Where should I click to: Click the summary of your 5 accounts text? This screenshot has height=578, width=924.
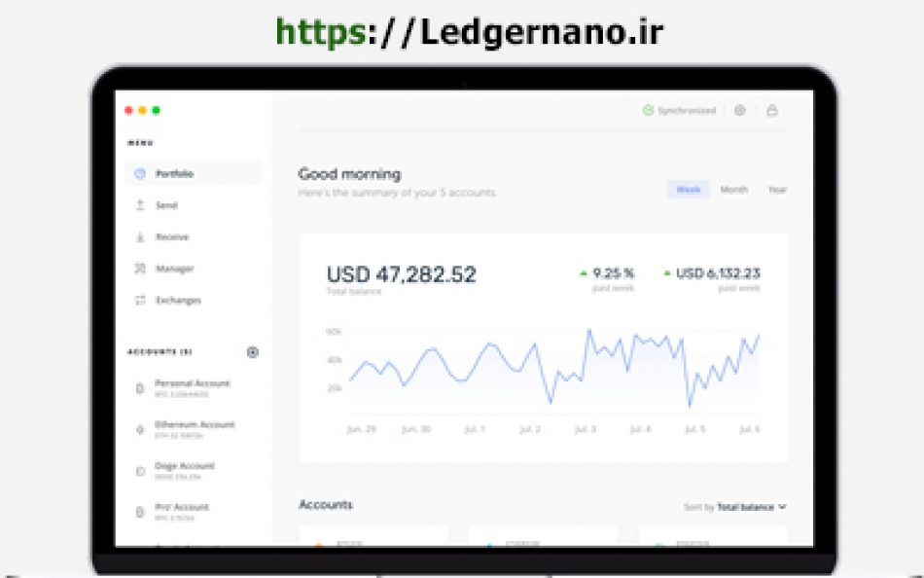[x=397, y=193]
